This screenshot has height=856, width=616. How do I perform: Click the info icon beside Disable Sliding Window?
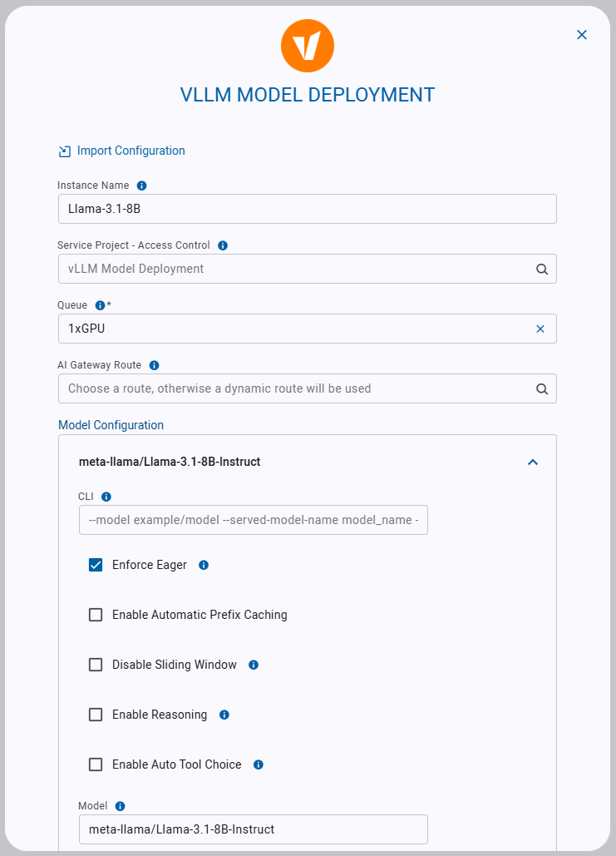click(253, 665)
